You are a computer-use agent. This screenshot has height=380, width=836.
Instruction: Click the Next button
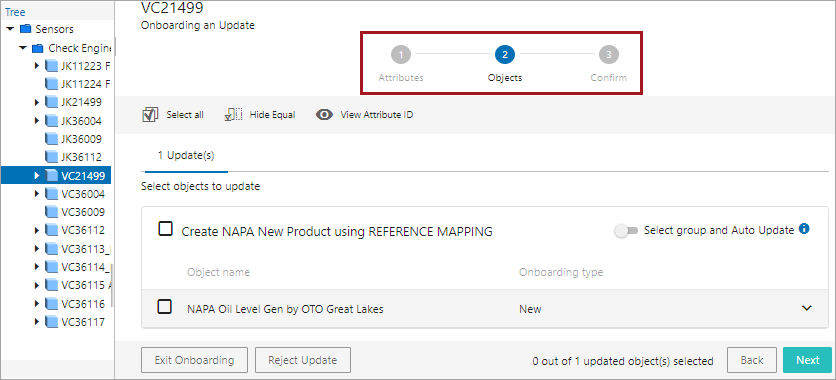click(807, 360)
